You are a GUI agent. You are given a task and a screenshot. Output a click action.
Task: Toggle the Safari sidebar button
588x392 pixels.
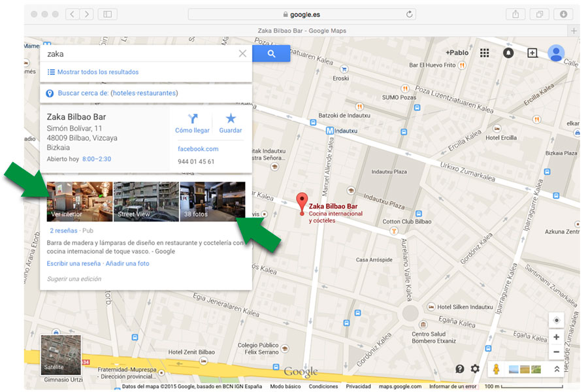tap(107, 14)
